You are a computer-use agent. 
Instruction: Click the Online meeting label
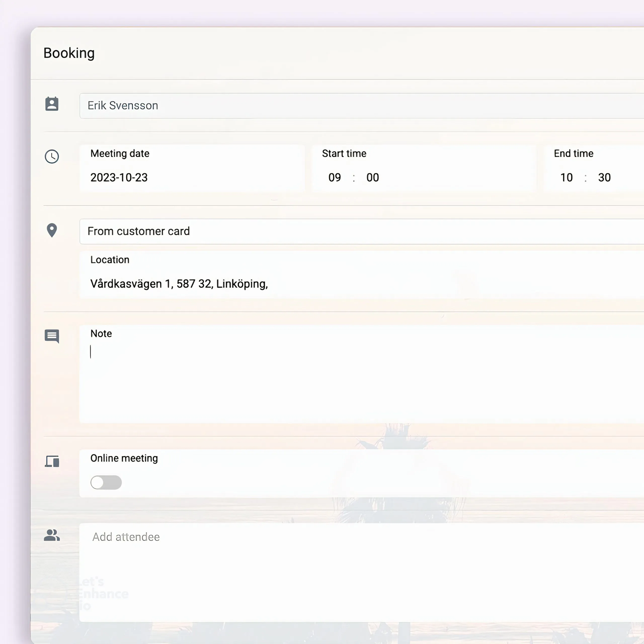tap(124, 458)
